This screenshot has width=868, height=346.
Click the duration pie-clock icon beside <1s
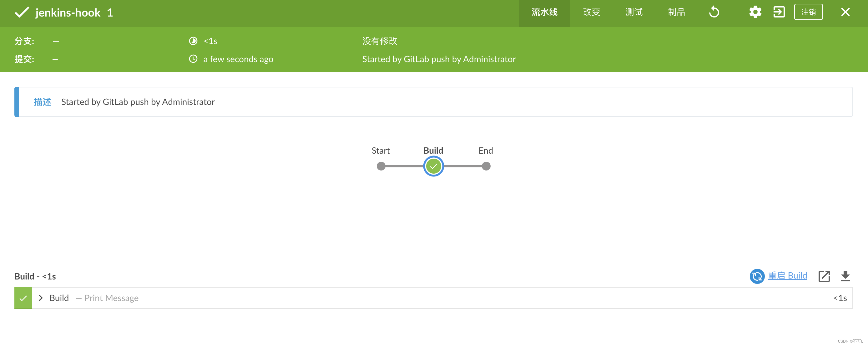point(193,41)
